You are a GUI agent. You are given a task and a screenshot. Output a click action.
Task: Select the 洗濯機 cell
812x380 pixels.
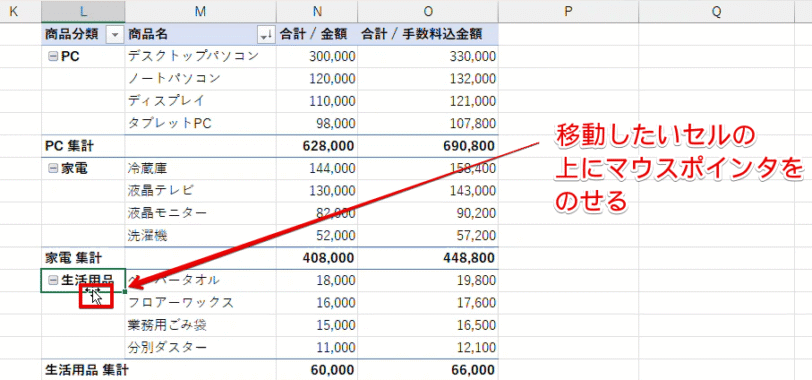pyautogui.click(x=200, y=236)
